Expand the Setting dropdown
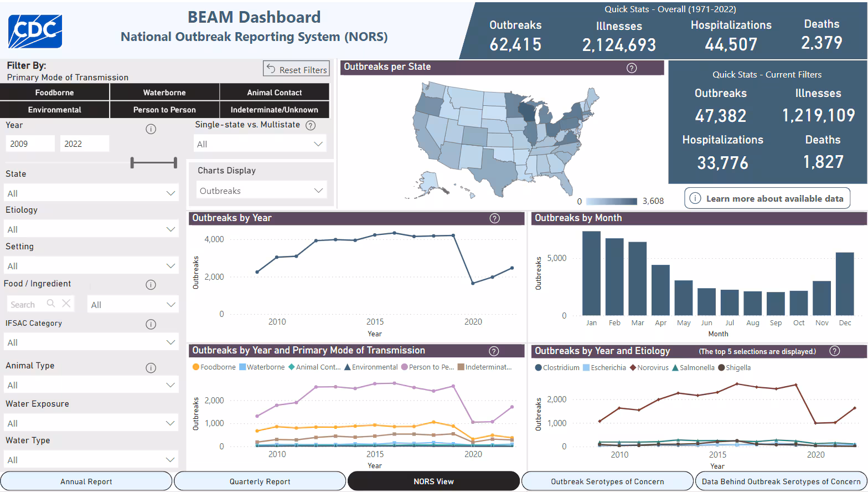 [x=91, y=266]
